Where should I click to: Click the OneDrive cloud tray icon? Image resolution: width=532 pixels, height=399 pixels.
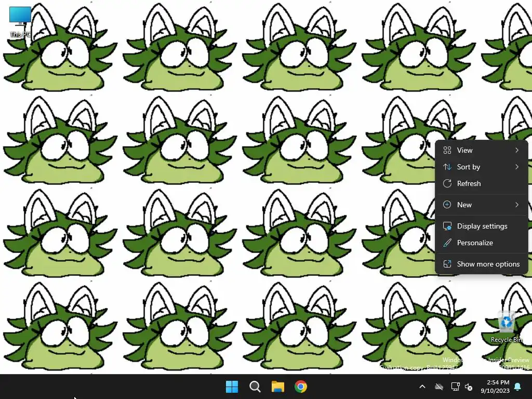pyautogui.click(x=439, y=387)
